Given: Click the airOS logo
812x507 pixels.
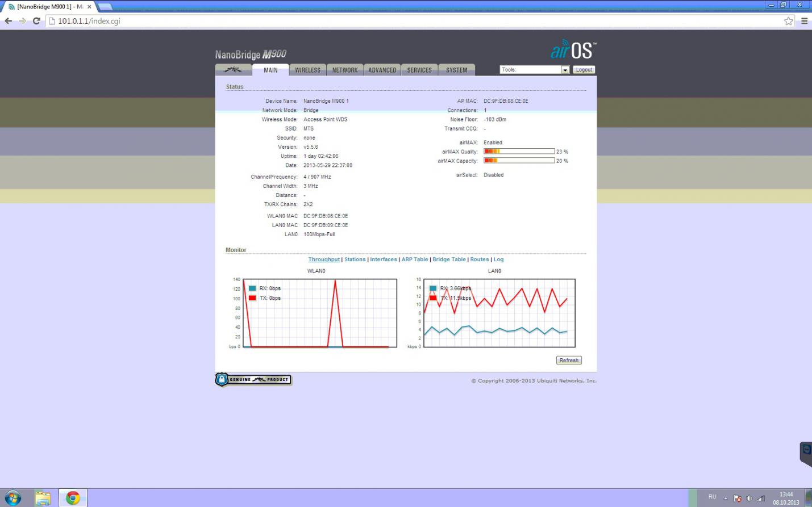Looking at the screenshot, I should [x=573, y=50].
